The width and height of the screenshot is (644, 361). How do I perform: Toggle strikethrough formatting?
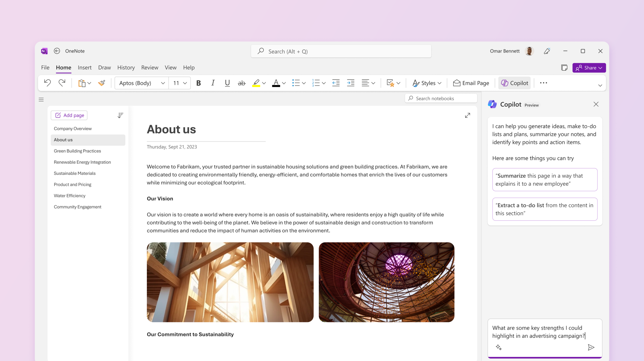241,83
